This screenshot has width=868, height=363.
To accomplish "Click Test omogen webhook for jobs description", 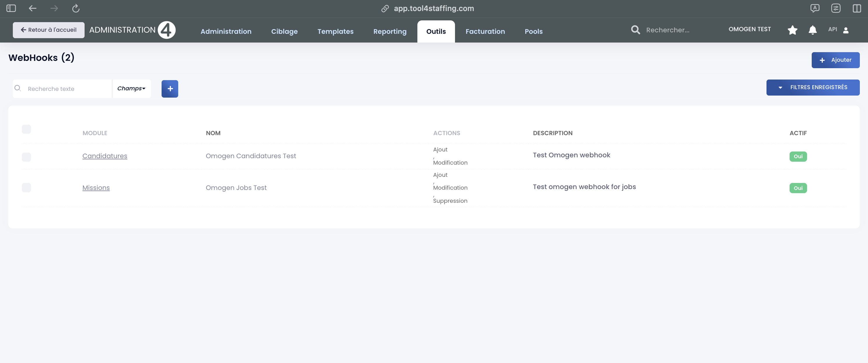I will click(584, 187).
